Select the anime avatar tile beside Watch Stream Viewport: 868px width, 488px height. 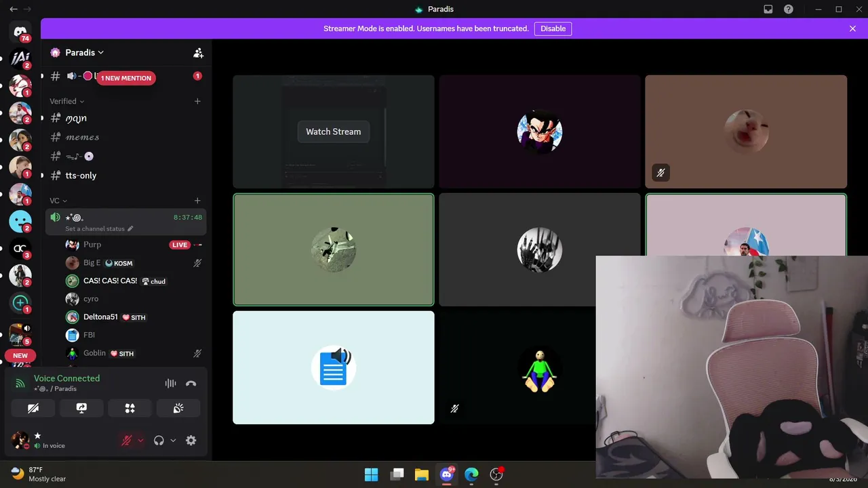coord(540,131)
